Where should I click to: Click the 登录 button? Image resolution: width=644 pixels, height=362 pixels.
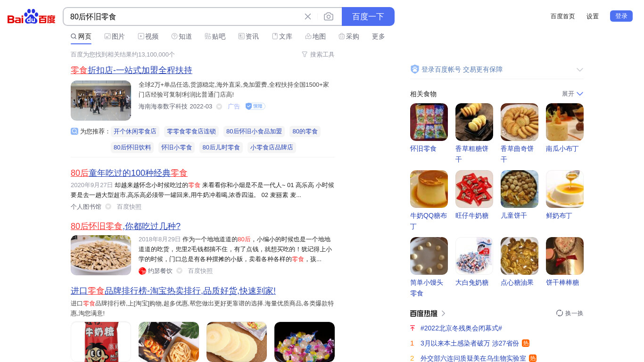click(x=621, y=16)
